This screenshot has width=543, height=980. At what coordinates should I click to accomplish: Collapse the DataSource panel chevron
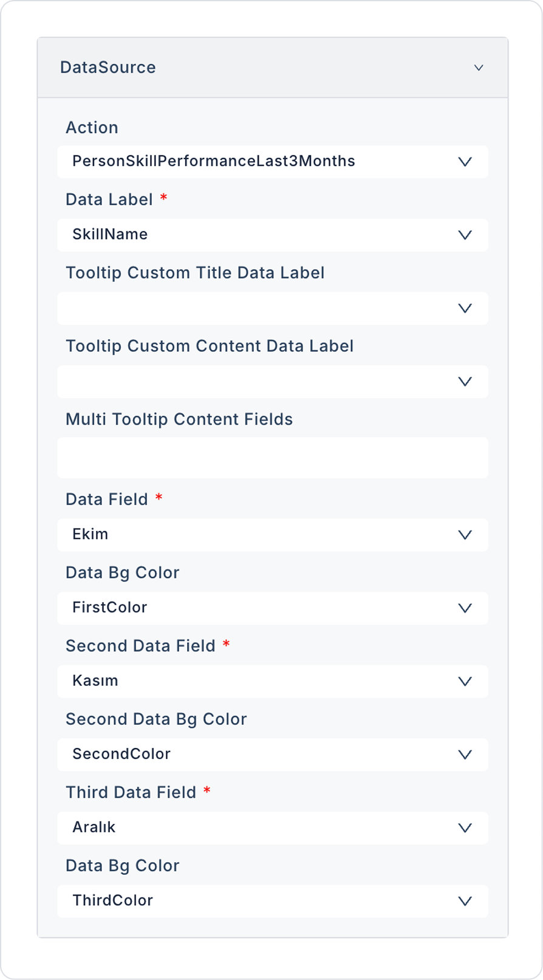[479, 67]
